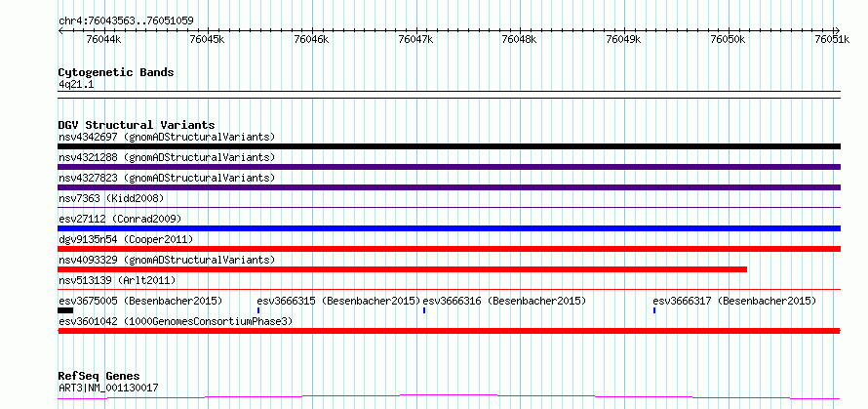Open the nsv4327823 variant label
The height and width of the screenshot is (409, 868).
tap(167, 178)
